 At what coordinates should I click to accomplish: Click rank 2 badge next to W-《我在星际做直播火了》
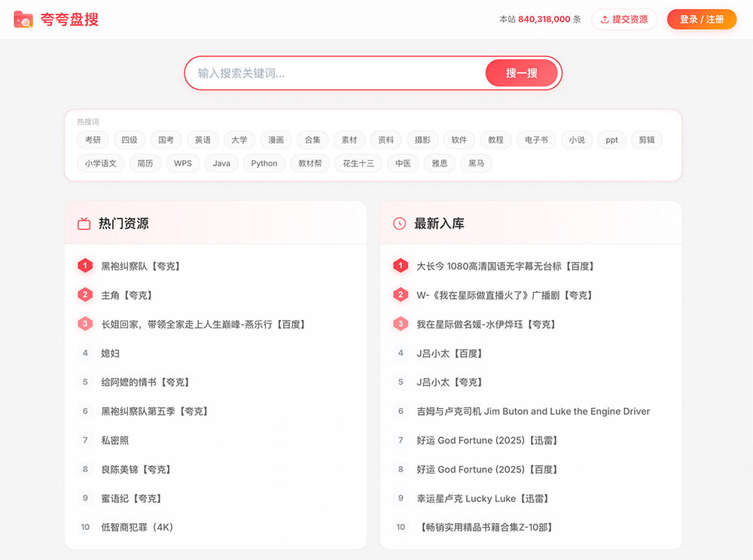pyautogui.click(x=401, y=294)
